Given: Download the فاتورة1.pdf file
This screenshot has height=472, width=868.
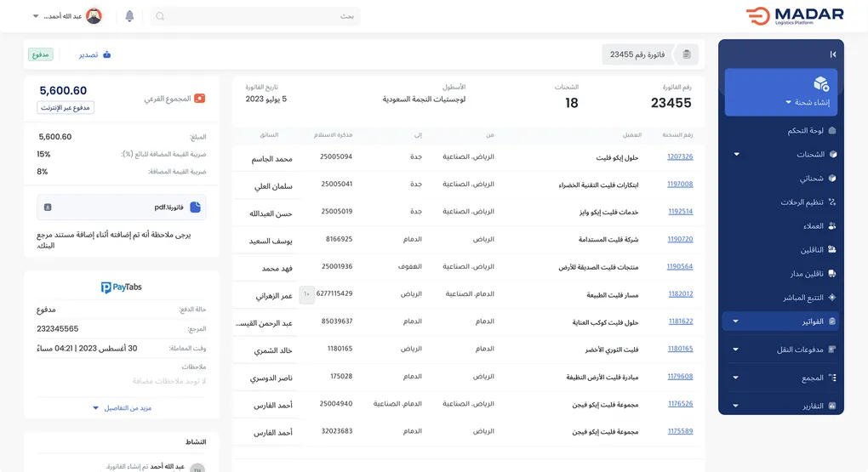Looking at the screenshot, I should (48, 207).
